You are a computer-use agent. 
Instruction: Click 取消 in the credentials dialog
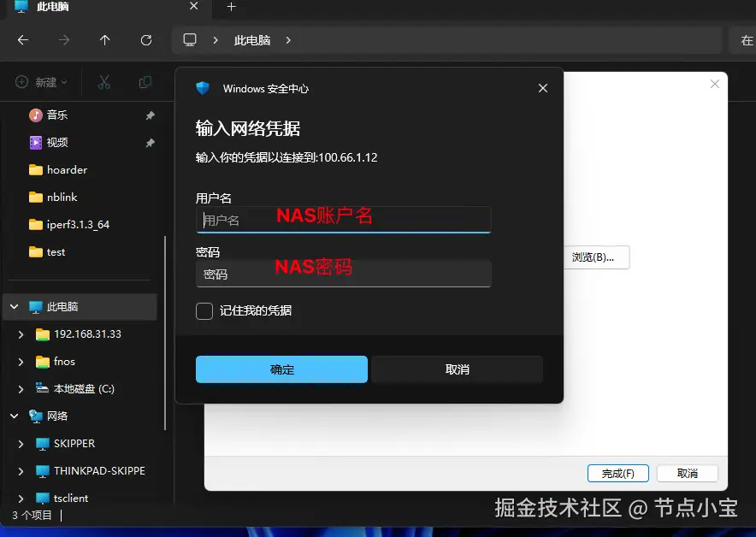point(457,369)
